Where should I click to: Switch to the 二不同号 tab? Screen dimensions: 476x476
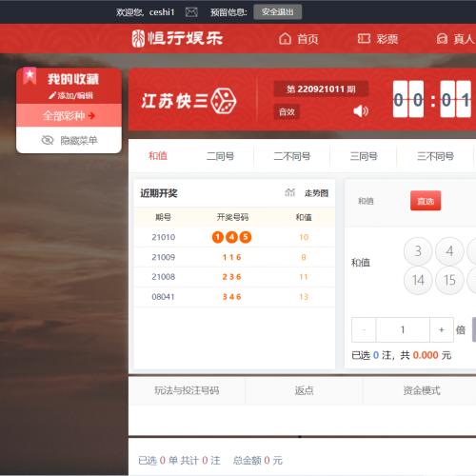click(x=292, y=156)
